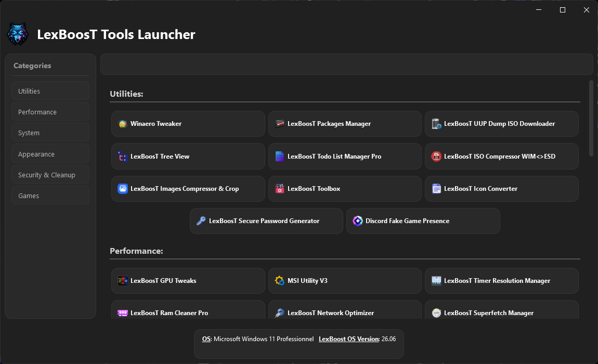Screen dimensions: 598x364
Task: Click the Todo List Manager Pro icon
Action: click(x=280, y=157)
